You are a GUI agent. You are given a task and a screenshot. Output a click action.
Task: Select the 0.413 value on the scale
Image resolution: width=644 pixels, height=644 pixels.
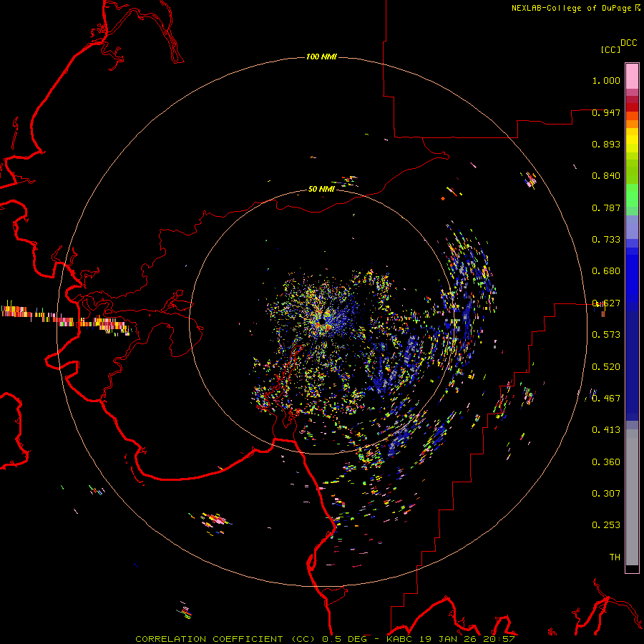click(x=606, y=430)
